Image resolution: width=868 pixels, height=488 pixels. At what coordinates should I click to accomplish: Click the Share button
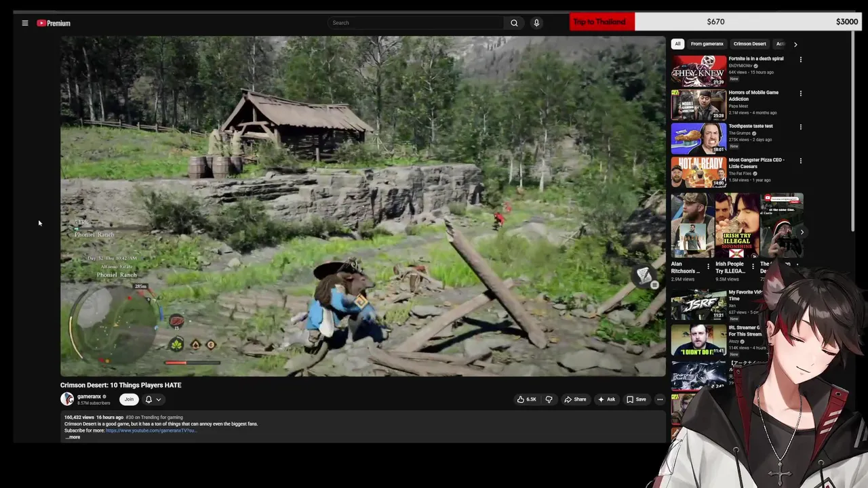575,399
